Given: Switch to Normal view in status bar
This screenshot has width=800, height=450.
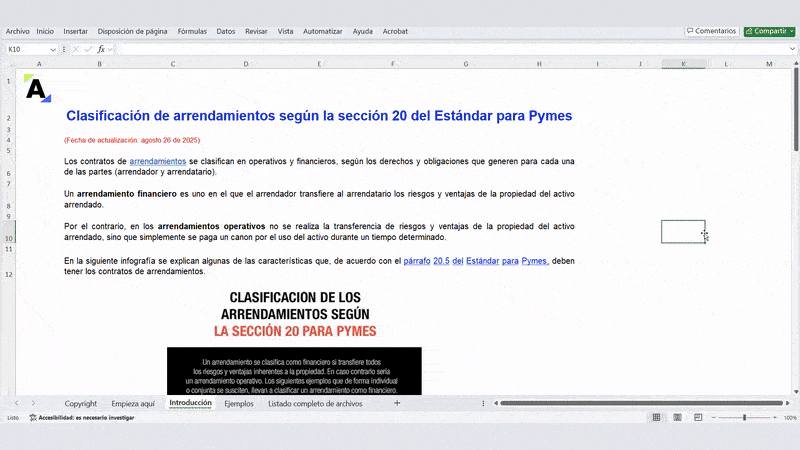Looking at the screenshot, I should tap(656, 417).
